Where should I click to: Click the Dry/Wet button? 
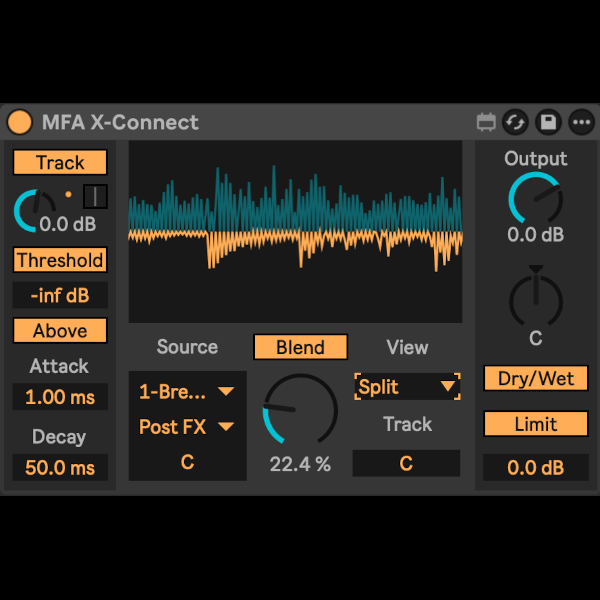click(x=535, y=379)
